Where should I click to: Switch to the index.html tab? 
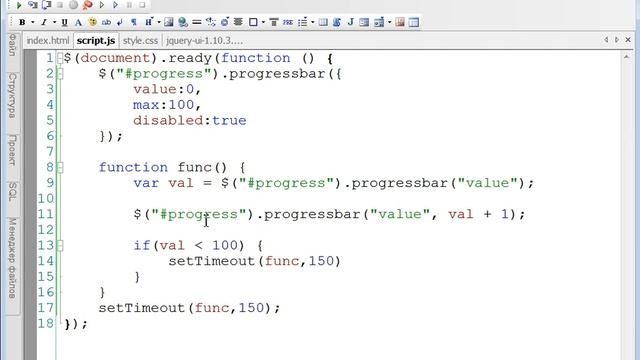(48, 40)
